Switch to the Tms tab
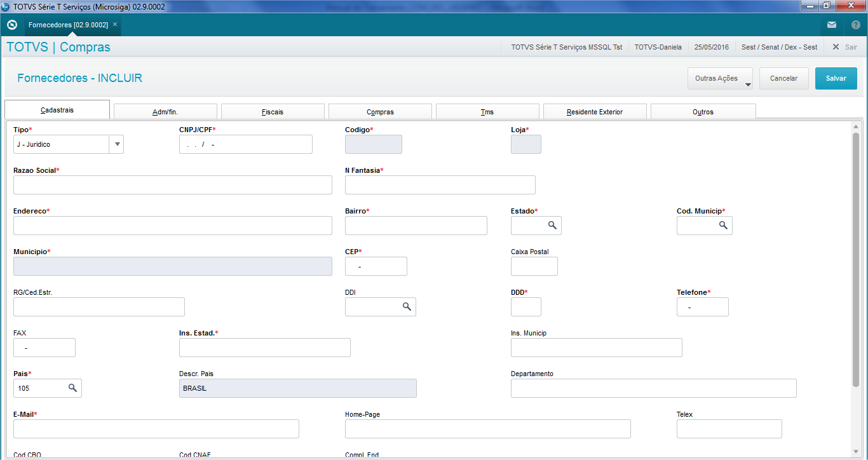 [487, 112]
